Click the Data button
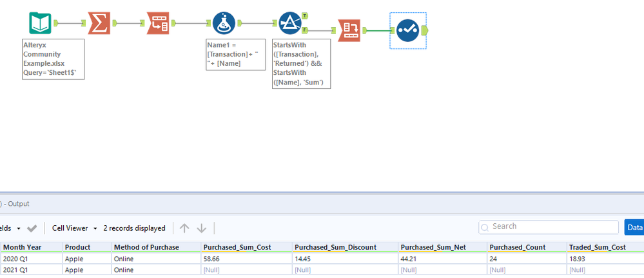Screen dimensions: 644x278 coord(634,227)
